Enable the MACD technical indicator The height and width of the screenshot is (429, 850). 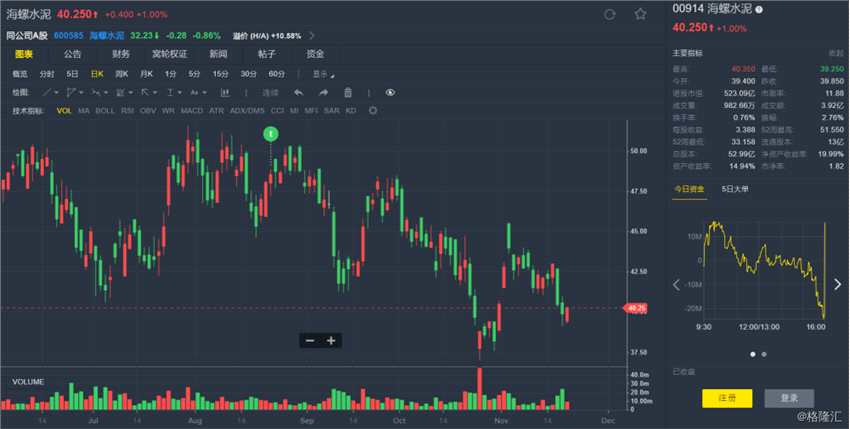pos(191,110)
